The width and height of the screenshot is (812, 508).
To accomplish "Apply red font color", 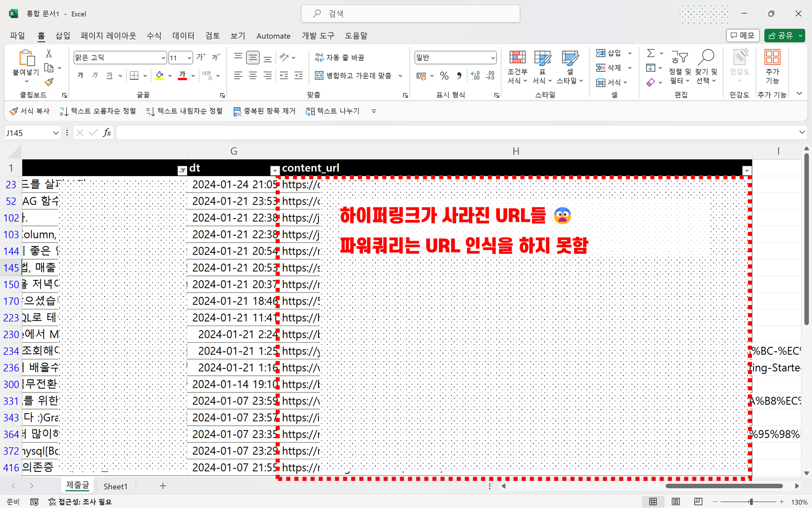I will 182,75.
